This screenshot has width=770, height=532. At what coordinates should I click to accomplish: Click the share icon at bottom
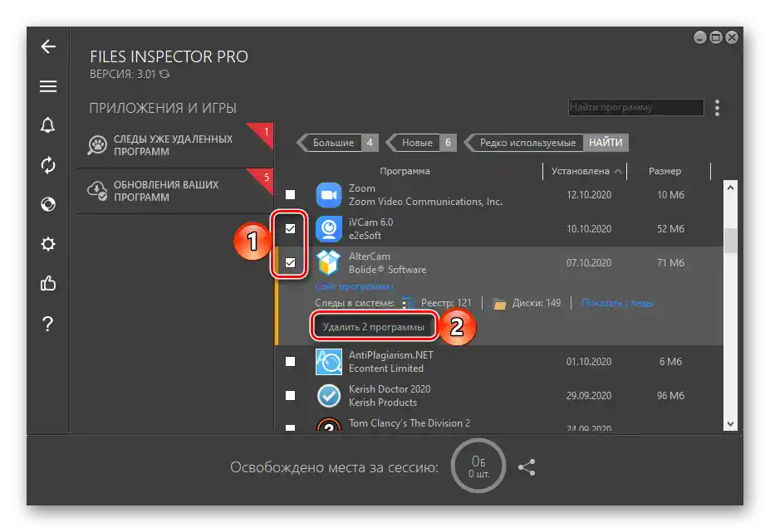coord(527,467)
